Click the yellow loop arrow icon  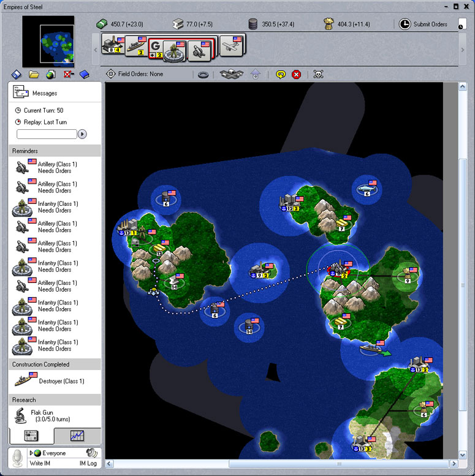click(x=281, y=74)
